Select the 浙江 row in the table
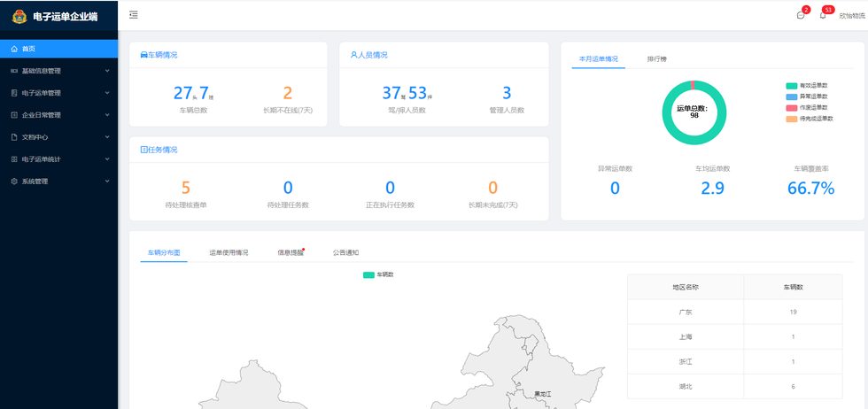 [734, 361]
